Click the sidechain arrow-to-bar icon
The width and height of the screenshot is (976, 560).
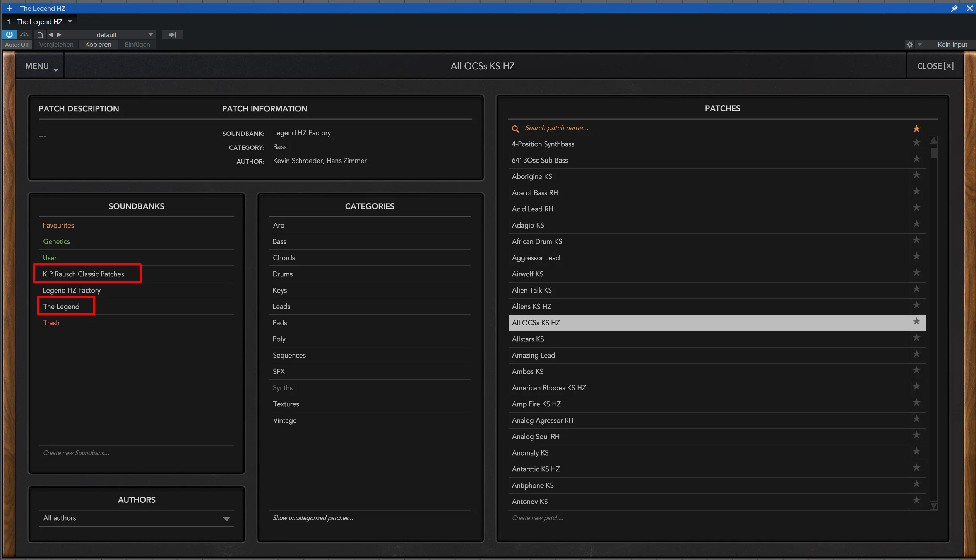172,35
